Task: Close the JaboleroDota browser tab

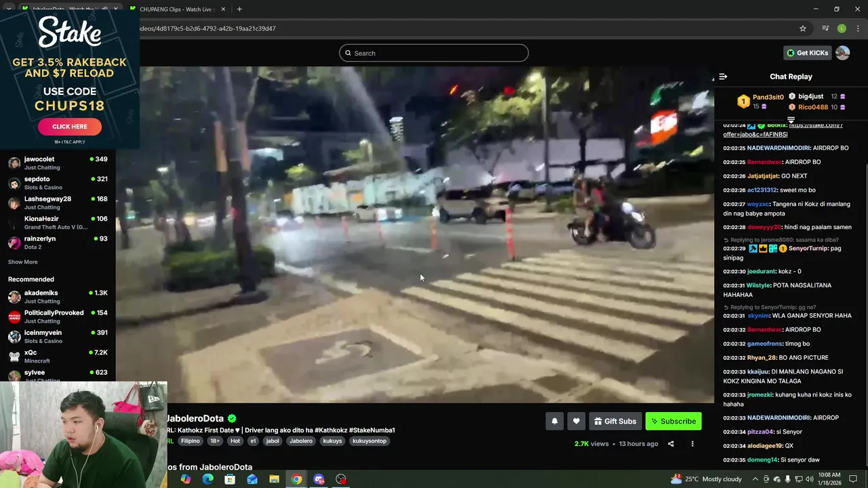Action: click(115, 9)
